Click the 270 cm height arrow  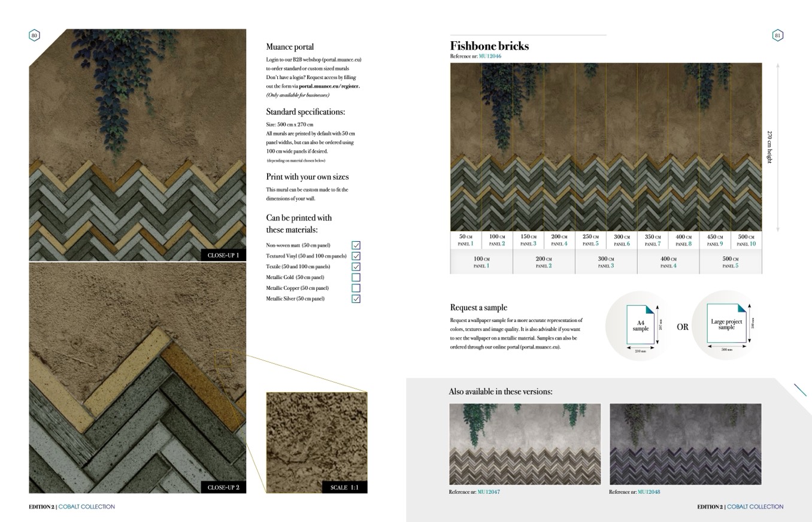tap(777, 147)
